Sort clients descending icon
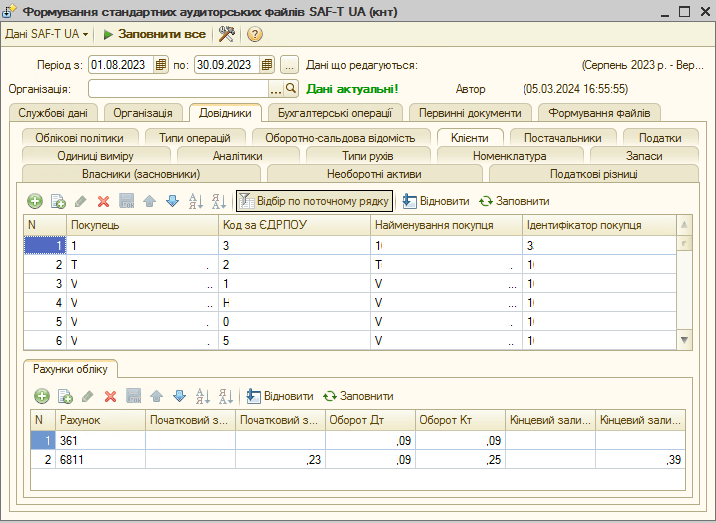Screen dimensions: 716x523 tap(219, 201)
